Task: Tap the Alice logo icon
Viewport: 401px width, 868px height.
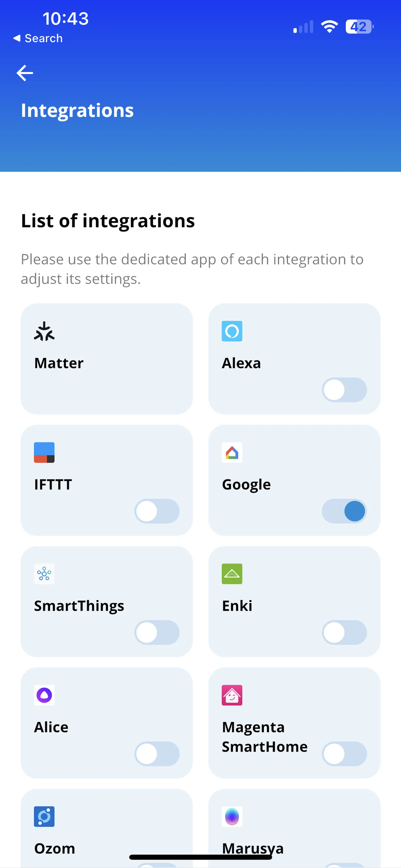Action: [x=44, y=695]
